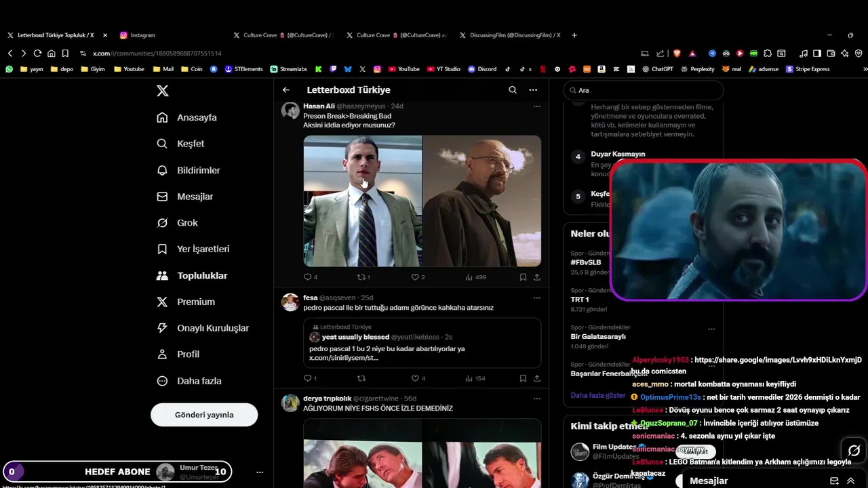Open the quoted yeat usually blessed post

click(422, 343)
